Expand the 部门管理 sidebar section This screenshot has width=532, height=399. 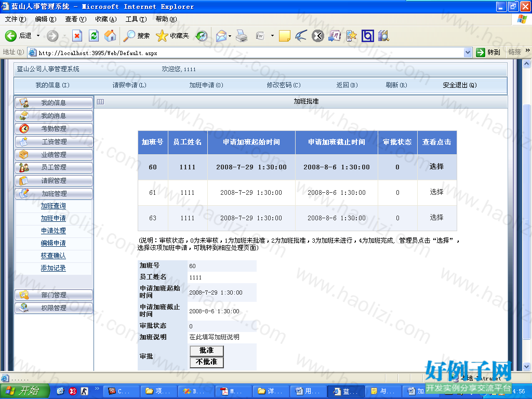pos(54,295)
